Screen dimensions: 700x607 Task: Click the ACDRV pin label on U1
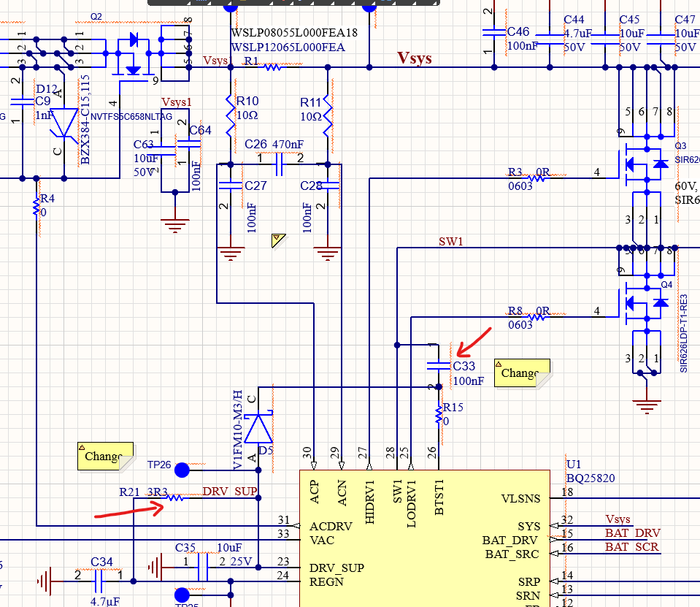pos(331,526)
